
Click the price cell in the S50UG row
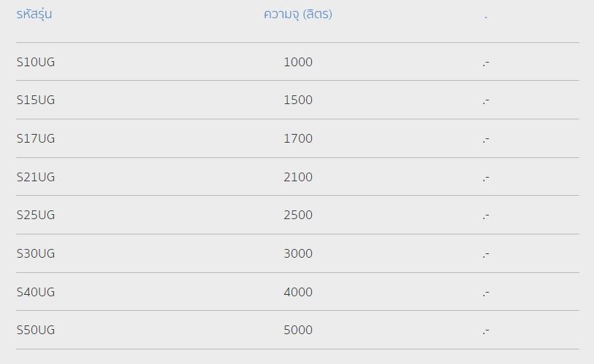[x=485, y=331]
